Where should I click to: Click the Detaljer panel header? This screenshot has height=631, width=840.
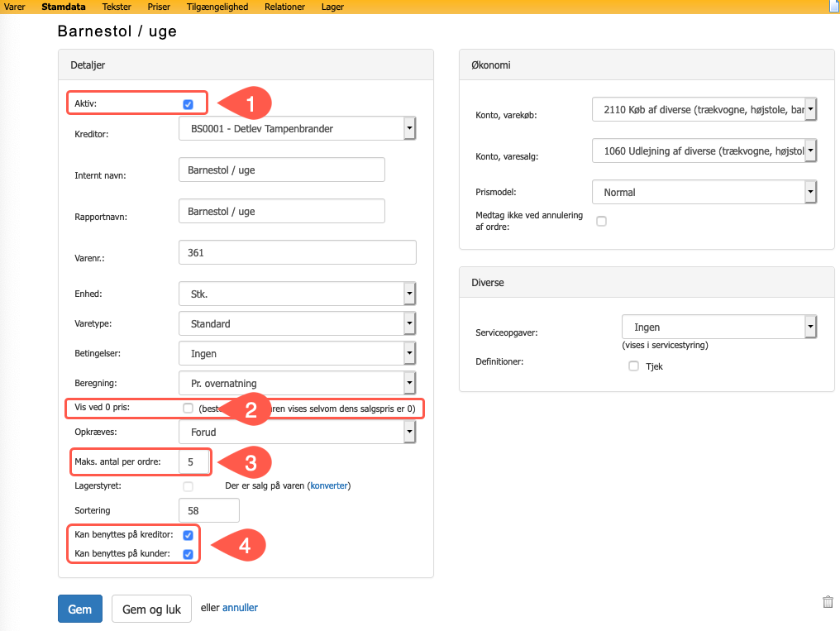click(246, 65)
